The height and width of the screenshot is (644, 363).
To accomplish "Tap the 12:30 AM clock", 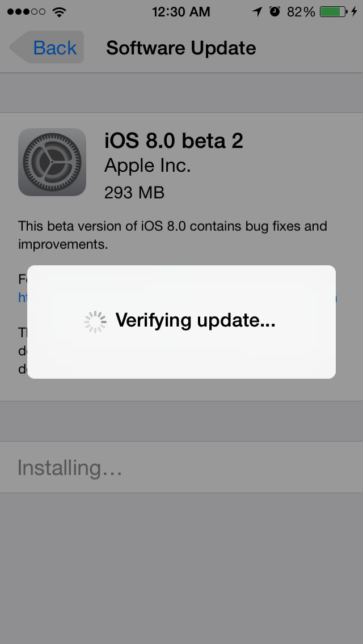I will click(x=181, y=12).
